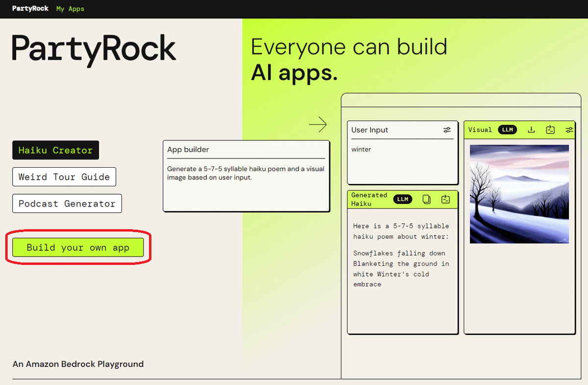Click the App builder prompt text
This screenshot has width=588, height=385.
pyautogui.click(x=245, y=173)
